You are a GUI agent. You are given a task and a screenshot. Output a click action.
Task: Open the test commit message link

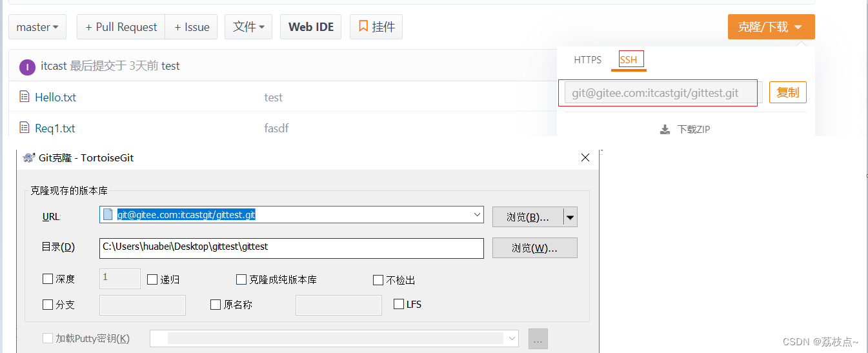pyautogui.click(x=170, y=66)
